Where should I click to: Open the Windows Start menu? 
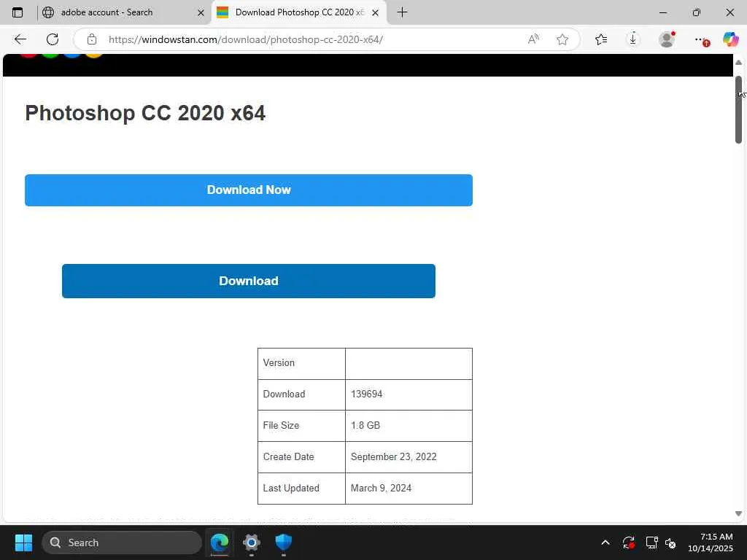tap(23, 542)
